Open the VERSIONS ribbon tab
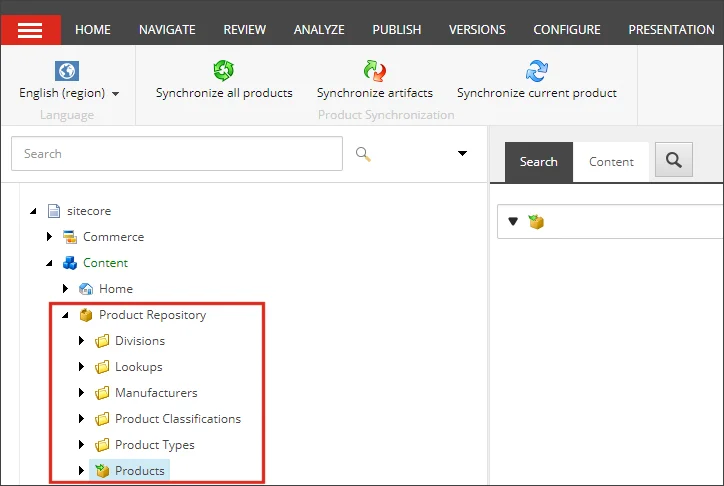The height and width of the screenshot is (486, 724). click(477, 30)
